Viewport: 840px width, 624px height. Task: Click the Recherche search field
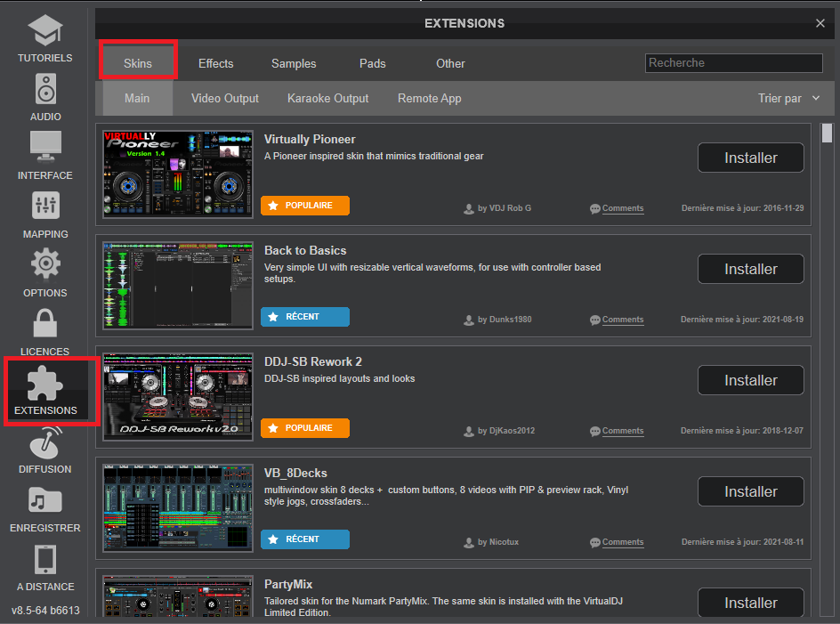pos(733,62)
